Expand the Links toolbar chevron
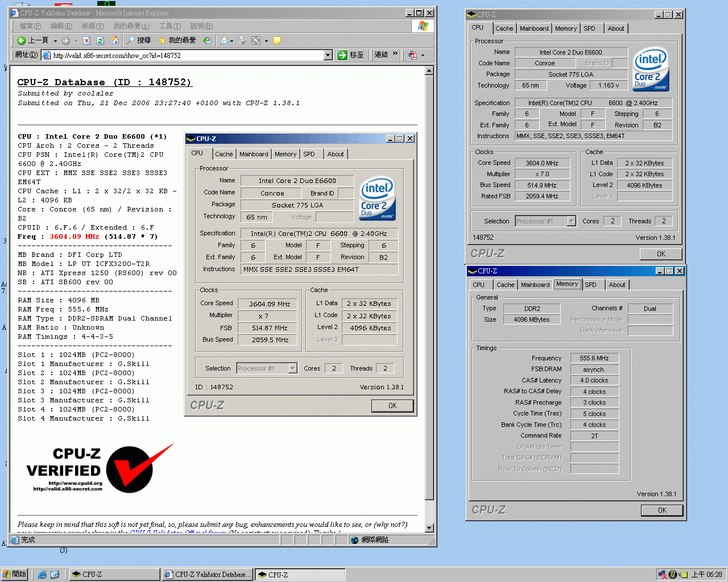This screenshot has width=728, height=582. [x=395, y=54]
